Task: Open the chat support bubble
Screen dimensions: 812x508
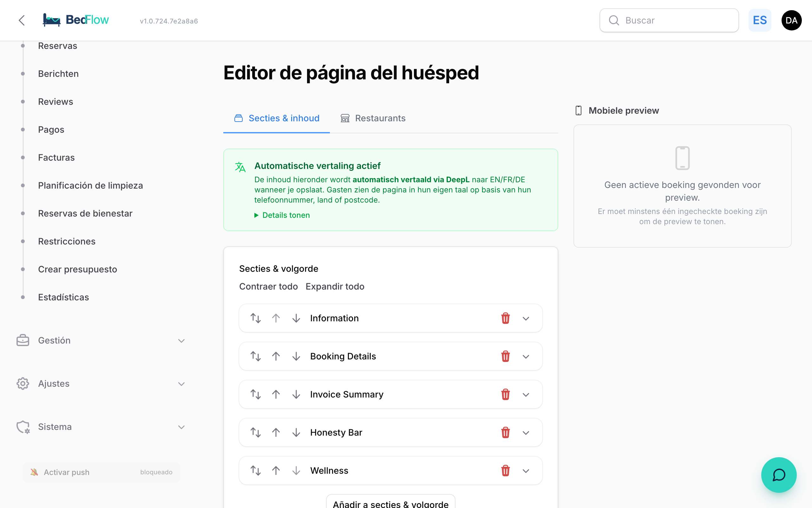Action: 778,475
